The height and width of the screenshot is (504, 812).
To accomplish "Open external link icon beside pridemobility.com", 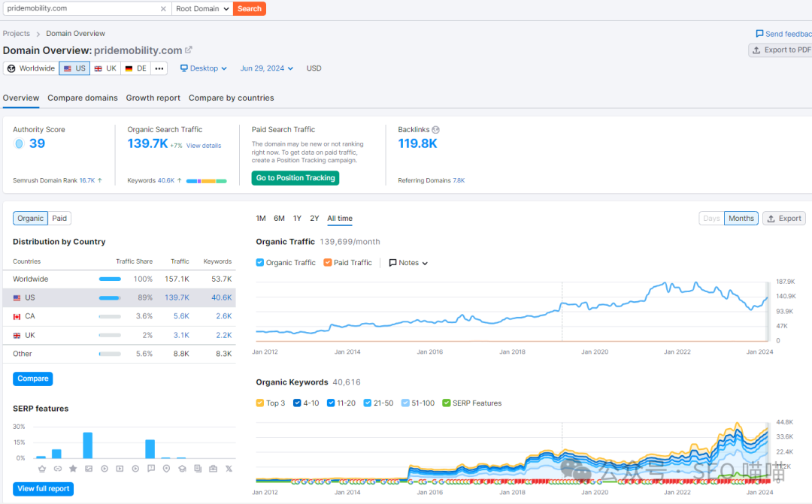I will [x=189, y=50].
